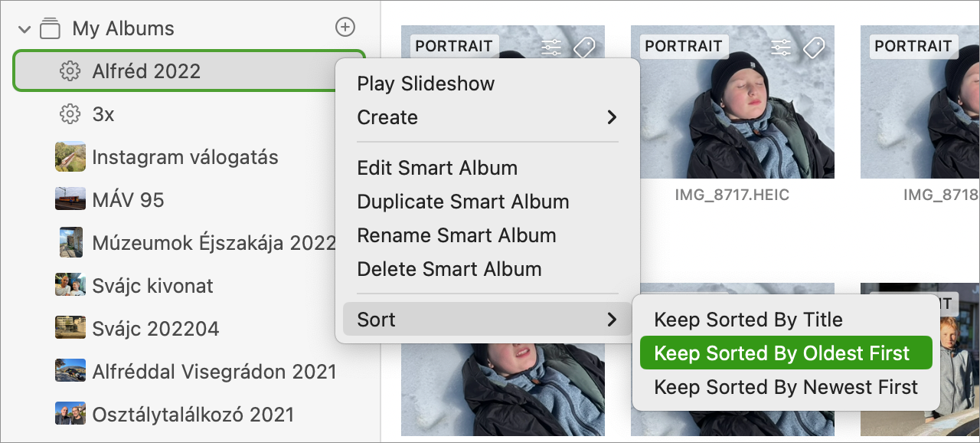Select Múzeumok Éjszakája 2022 album name
Screen dimensions: 980x443
pos(214,243)
